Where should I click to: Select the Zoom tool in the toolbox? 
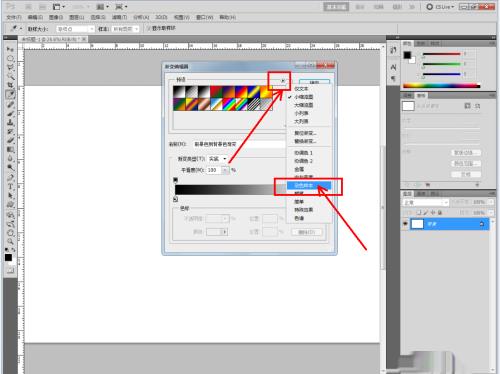pos(10,241)
